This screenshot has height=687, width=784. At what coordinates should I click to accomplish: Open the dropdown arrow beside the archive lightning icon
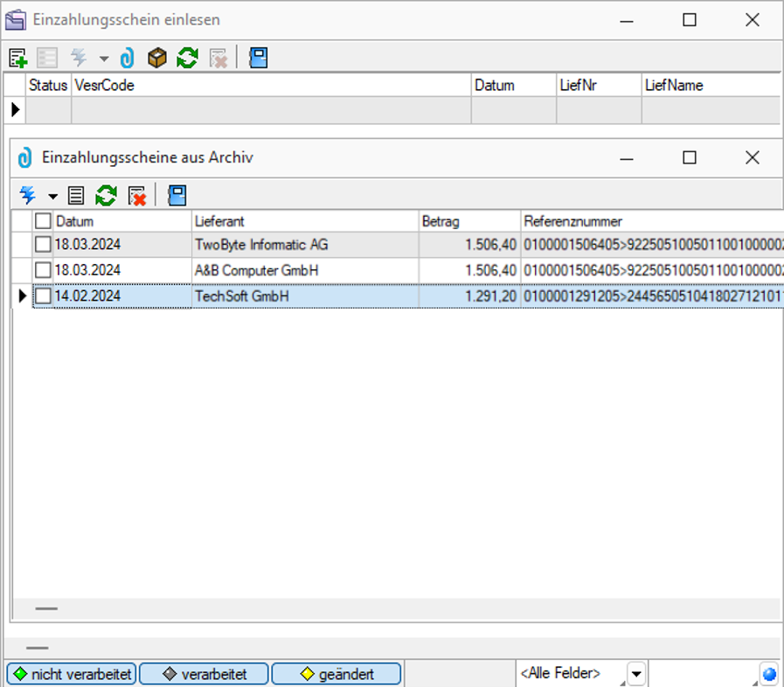52,195
